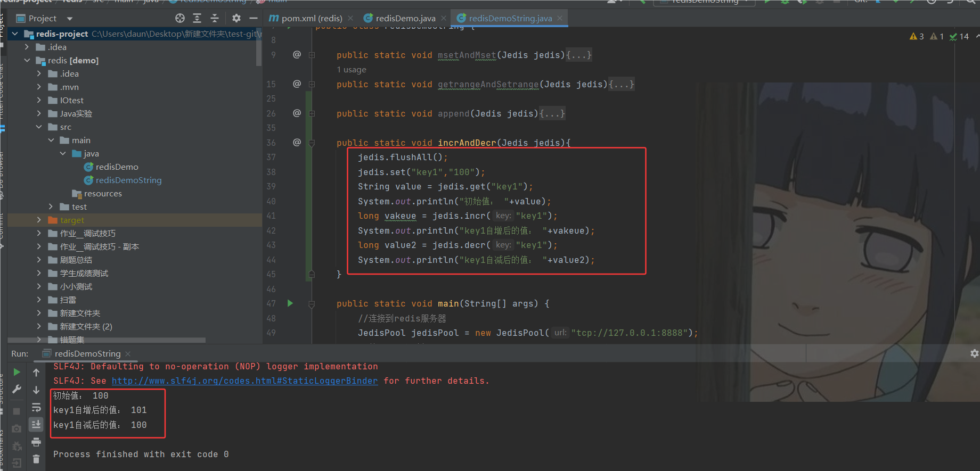This screenshot has width=980, height=471.
Task: Expand the IOtest folder
Action: pos(39,100)
